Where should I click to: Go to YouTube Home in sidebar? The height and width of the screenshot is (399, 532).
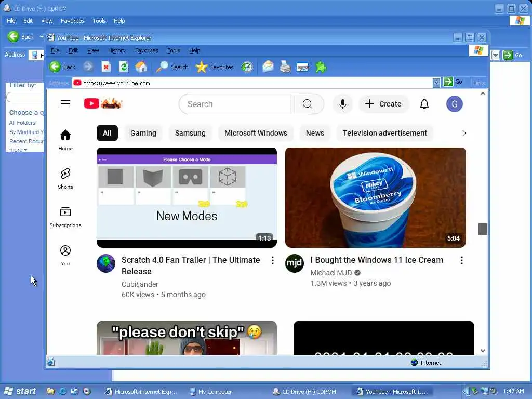coord(65,140)
